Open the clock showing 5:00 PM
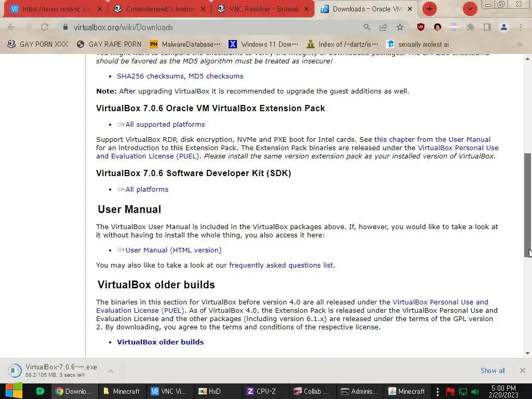The image size is (532, 399). 503,391
